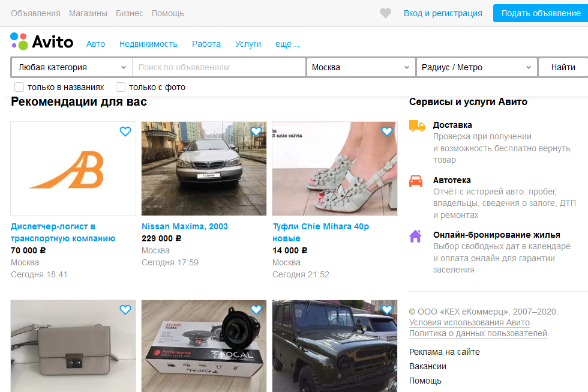
Task: Favorite the Chie Mihara shoes listing heart
Action: (x=387, y=131)
